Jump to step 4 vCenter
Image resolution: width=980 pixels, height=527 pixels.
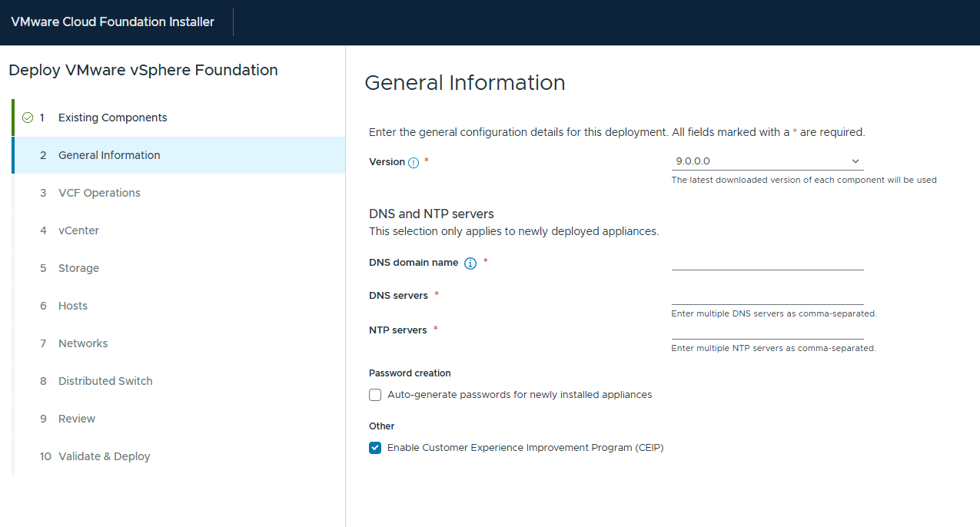pyautogui.click(x=78, y=230)
